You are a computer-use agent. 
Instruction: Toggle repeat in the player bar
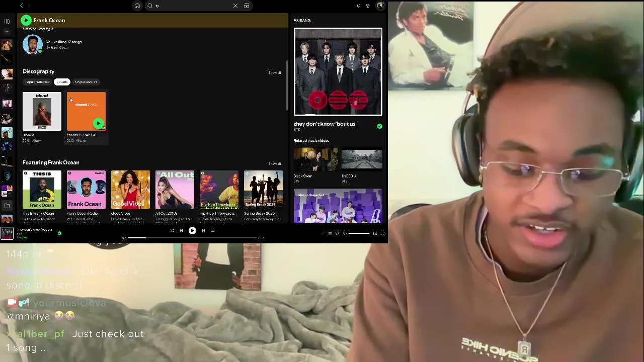tap(212, 230)
